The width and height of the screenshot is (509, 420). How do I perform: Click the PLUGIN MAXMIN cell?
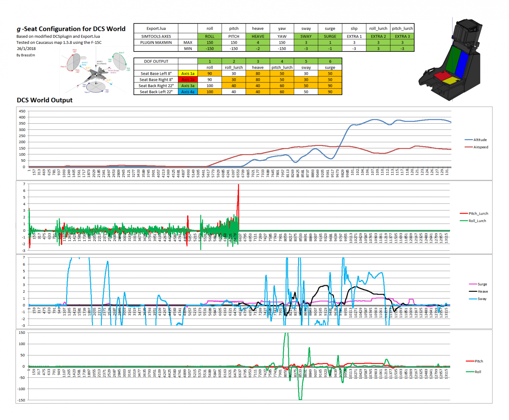[156, 42]
